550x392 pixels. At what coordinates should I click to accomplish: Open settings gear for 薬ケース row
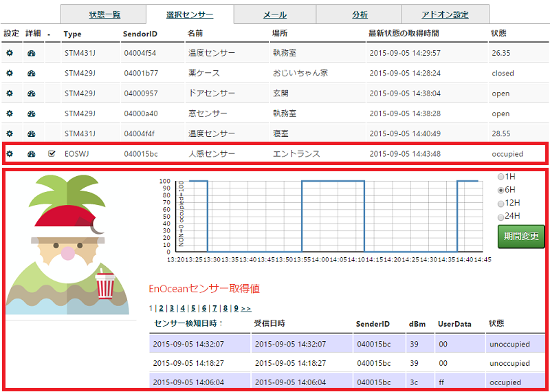(10, 74)
